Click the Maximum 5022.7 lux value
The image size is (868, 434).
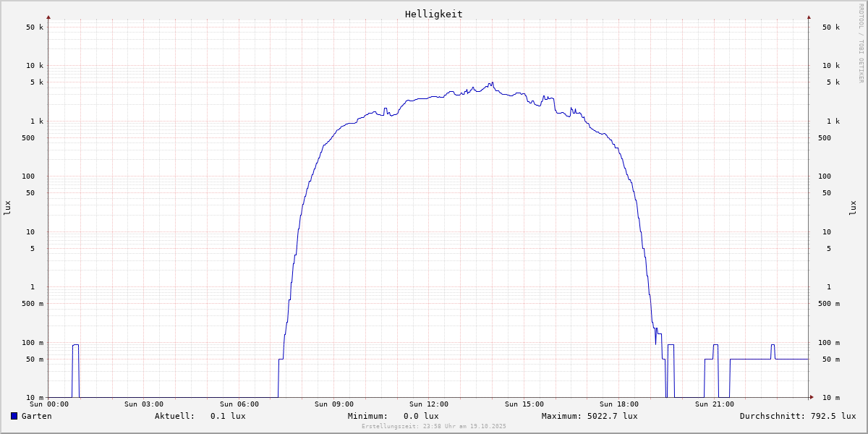point(589,416)
